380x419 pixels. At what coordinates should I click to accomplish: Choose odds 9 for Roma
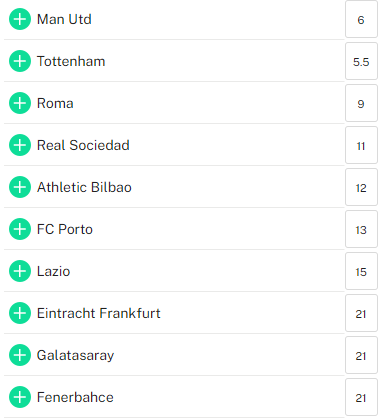pyautogui.click(x=361, y=103)
